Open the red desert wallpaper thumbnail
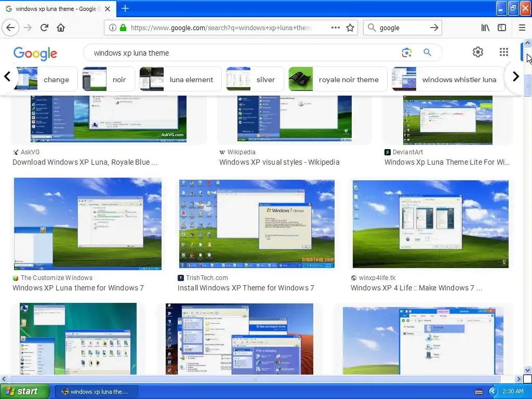This screenshot has height=399, width=532. (x=239, y=339)
